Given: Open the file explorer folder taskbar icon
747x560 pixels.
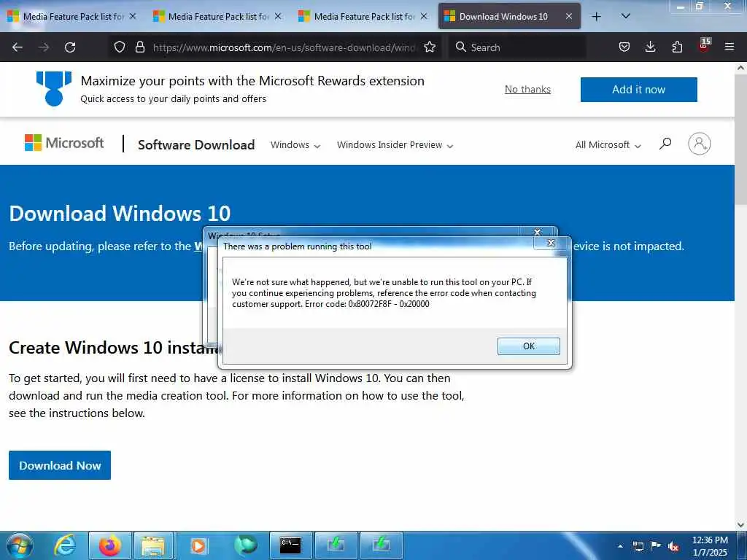Looking at the screenshot, I should point(153,545).
